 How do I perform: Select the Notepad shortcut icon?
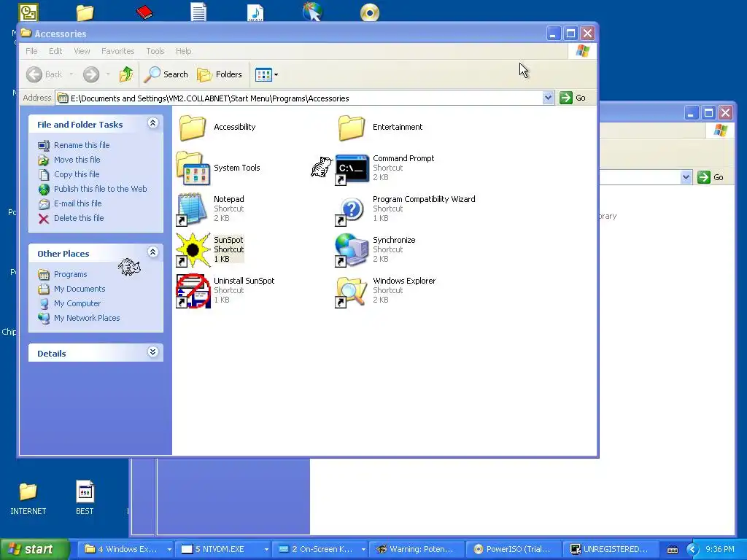[x=193, y=209]
